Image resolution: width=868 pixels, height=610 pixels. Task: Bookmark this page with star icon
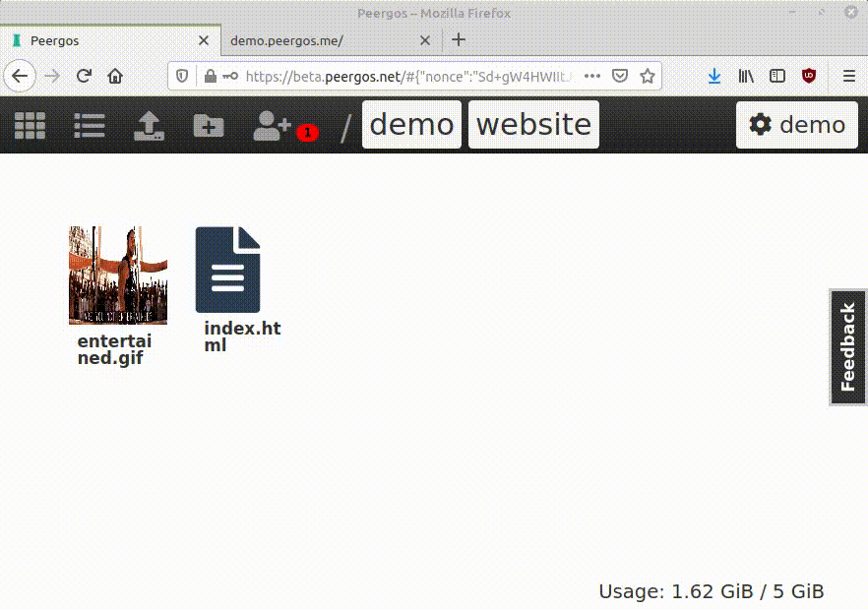click(x=648, y=76)
